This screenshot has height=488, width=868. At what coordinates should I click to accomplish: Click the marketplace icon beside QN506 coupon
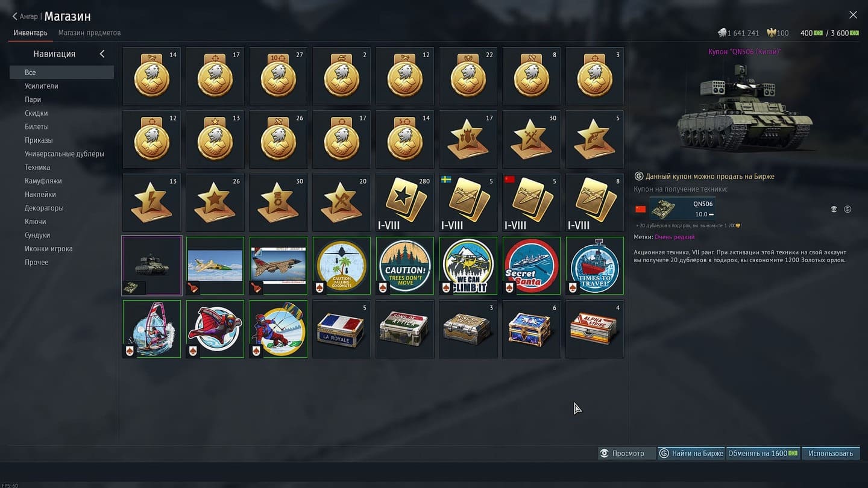(x=848, y=209)
